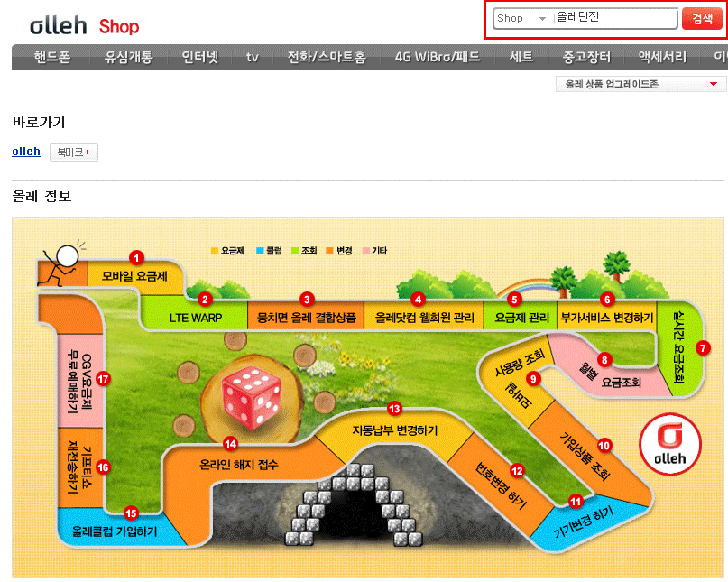
Task: Click the number 17 marker
Action: pos(103,379)
